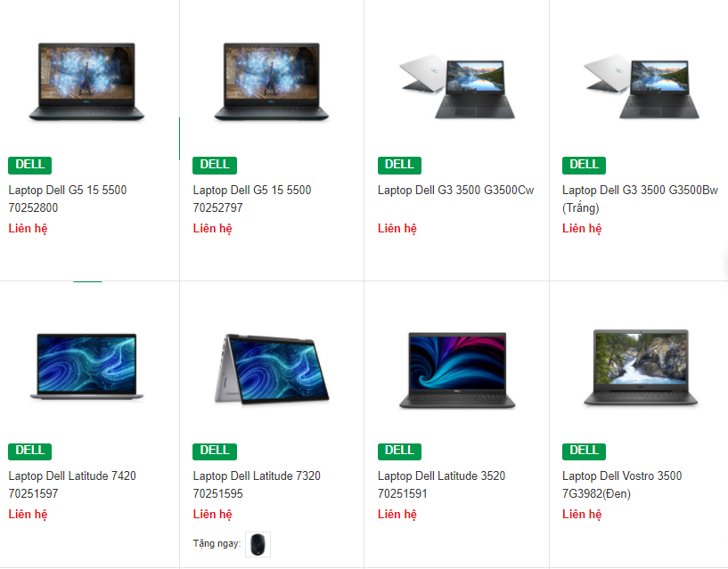This screenshot has height=569, width=728.
Task: Click Liên hệ price under G3 3500 G3500Cw
Action: pyautogui.click(x=397, y=228)
